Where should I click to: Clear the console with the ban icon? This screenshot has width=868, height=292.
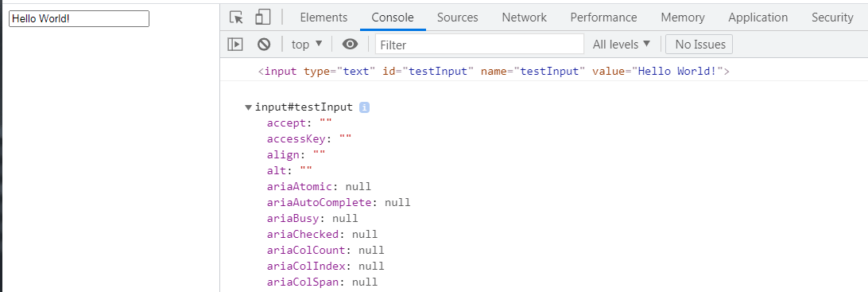point(264,45)
